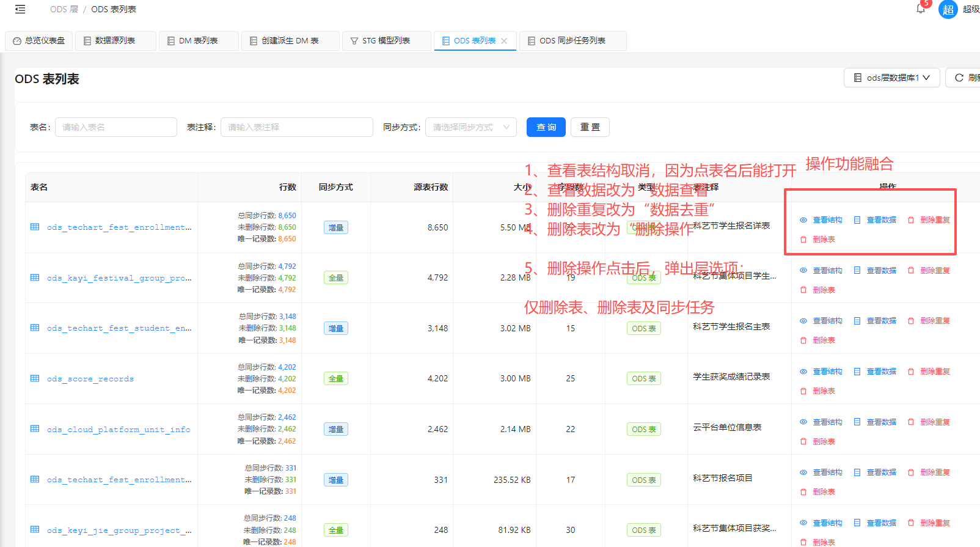Click 删除表 trash icon in first row
The height and width of the screenshot is (547, 980).
(803, 240)
